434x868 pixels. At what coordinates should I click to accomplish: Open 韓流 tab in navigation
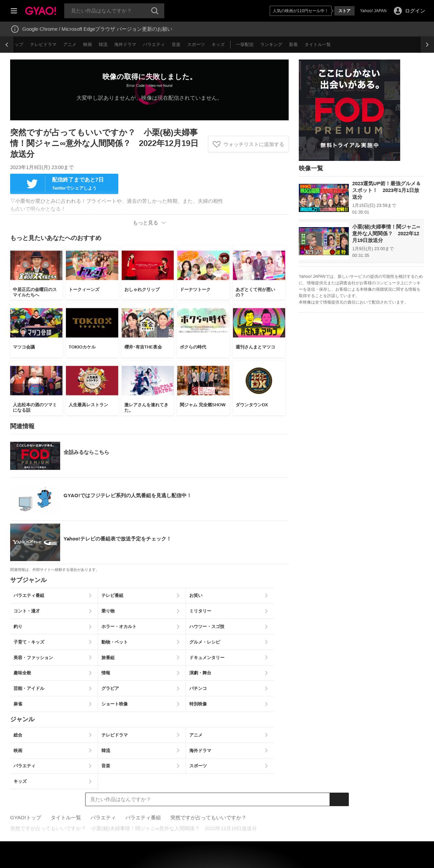[103, 45]
